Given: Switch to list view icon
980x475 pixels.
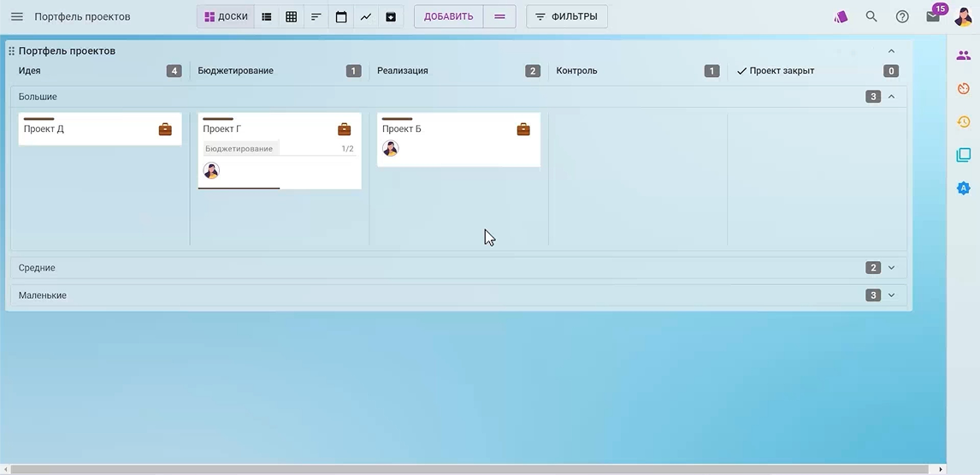Looking at the screenshot, I should tap(267, 17).
